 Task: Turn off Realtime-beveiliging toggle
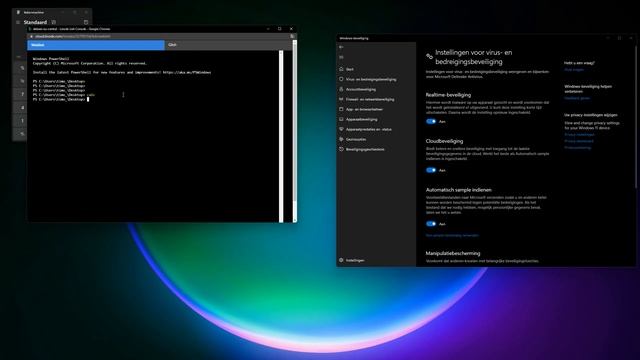(x=431, y=122)
